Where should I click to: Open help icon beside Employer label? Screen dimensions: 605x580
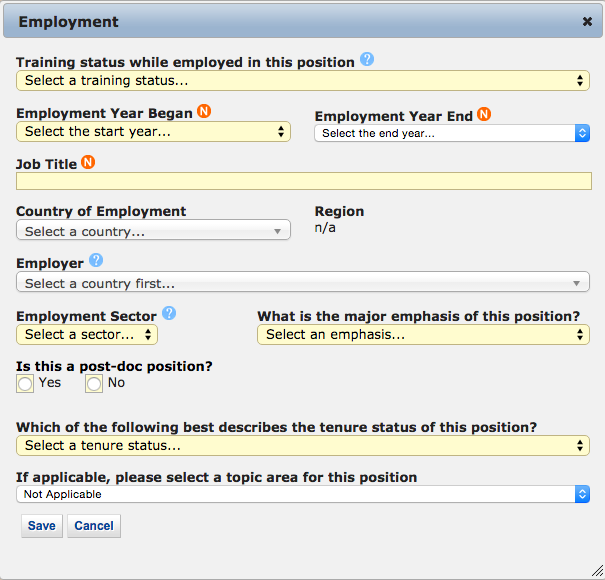96,261
